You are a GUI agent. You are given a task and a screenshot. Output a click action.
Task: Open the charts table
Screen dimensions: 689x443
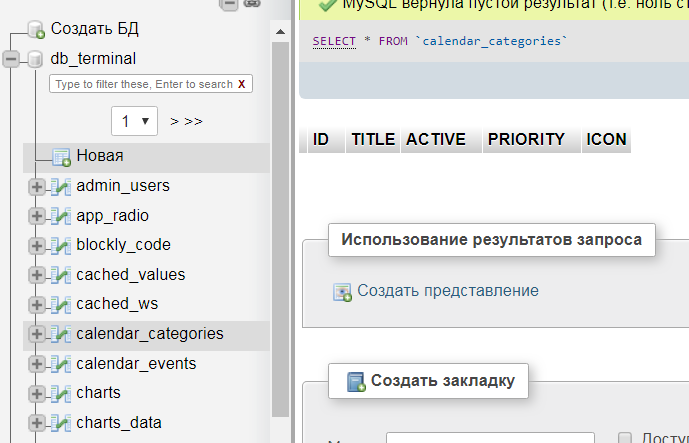tap(98, 393)
